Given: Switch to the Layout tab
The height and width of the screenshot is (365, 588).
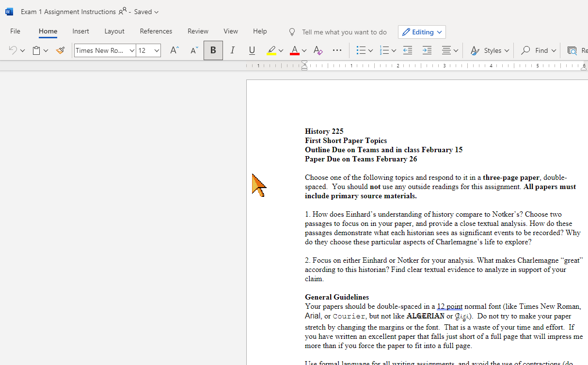Looking at the screenshot, I should tap(114, 31).
